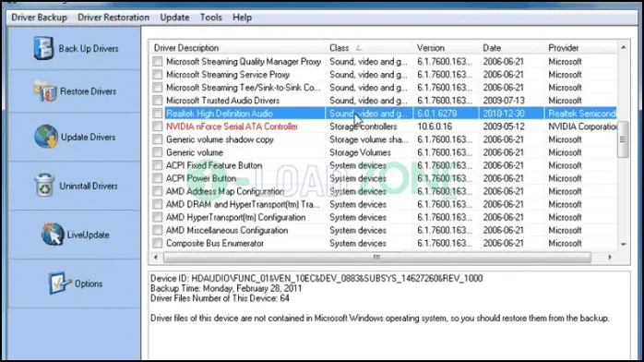This screenshot has width=644, height=362.
Task: Click the Storage Volumes class cell
Action: 360,152
